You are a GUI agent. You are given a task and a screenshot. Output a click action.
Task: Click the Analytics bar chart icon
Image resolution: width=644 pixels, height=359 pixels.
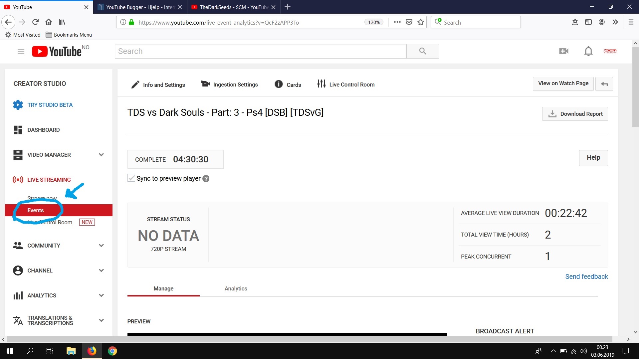(x=18, y=295)
